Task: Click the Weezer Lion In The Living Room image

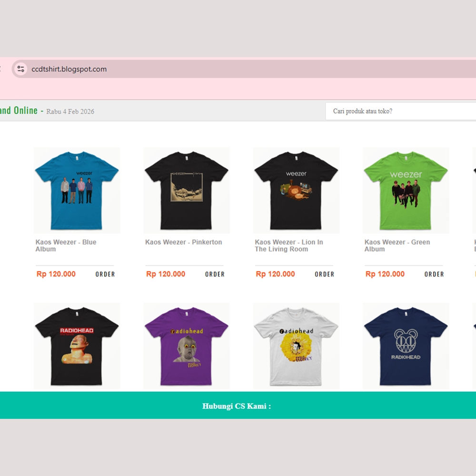Action: click(296, 190)
